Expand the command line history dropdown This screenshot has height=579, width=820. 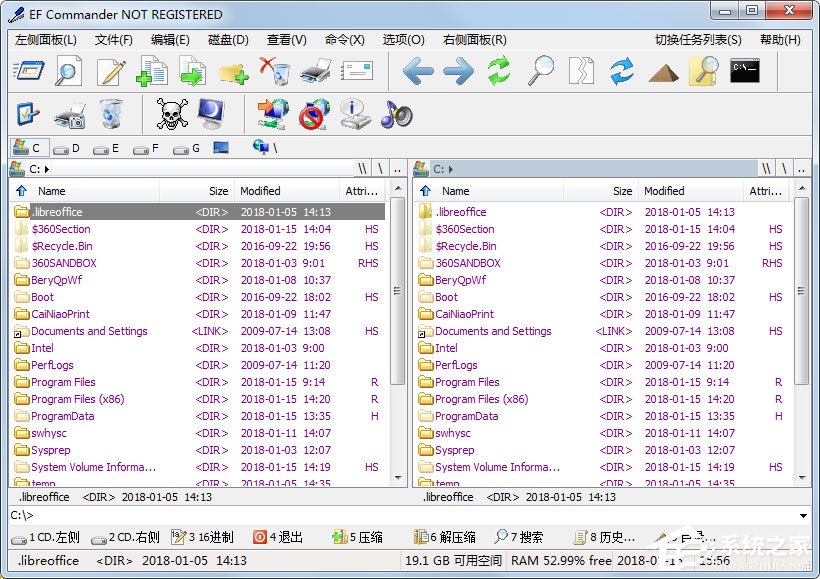pos(803,516)
